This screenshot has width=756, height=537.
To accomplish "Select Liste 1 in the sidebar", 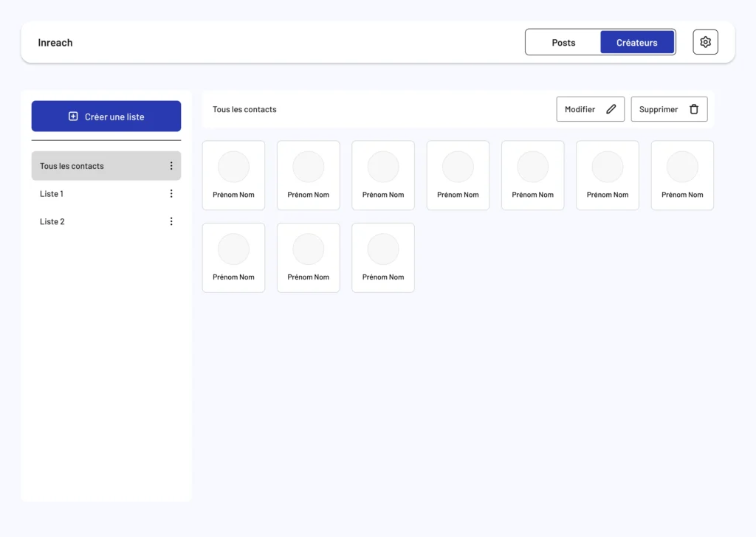I will [x=52, y=194].
